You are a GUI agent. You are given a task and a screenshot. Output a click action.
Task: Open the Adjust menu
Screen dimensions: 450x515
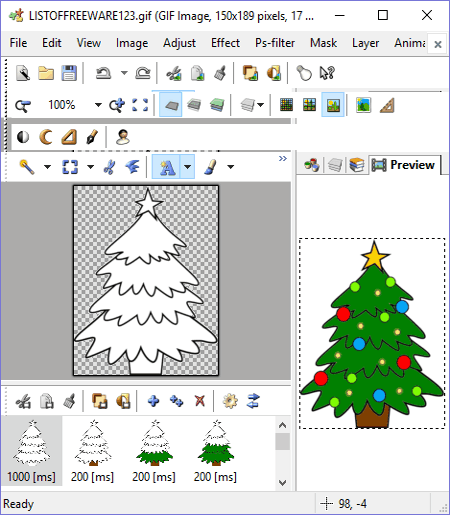(179, 43)
